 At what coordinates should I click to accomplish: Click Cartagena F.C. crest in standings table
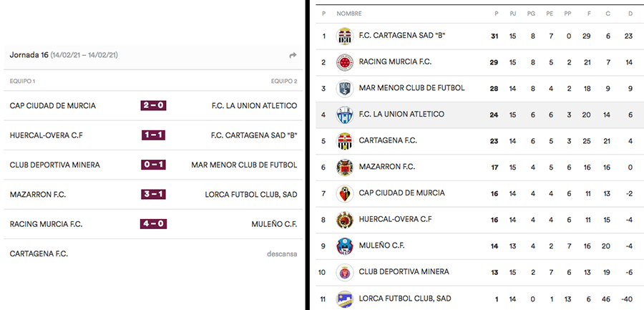(344, 141)
